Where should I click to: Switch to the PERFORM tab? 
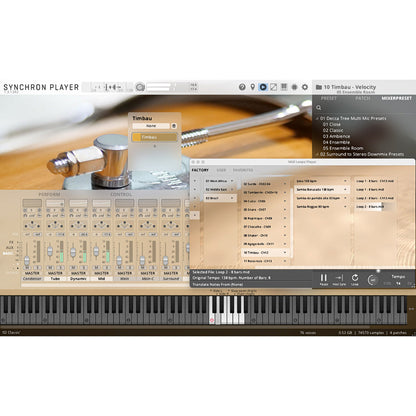click(x=49, y=194)
